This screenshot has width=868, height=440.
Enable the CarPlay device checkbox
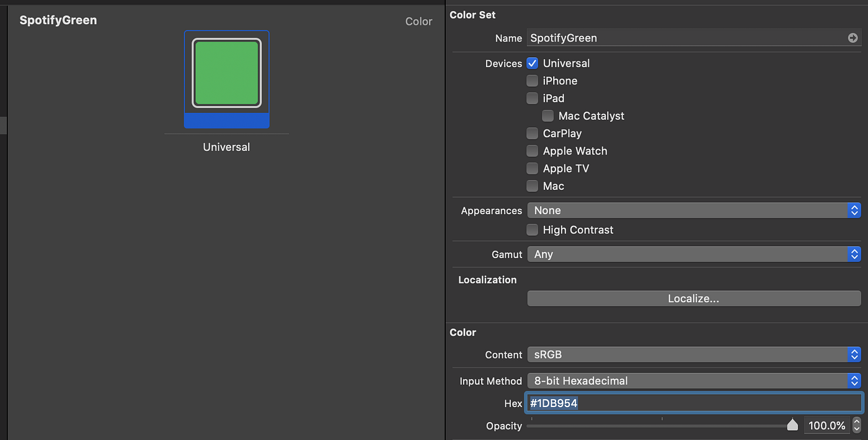pos(532,133)
